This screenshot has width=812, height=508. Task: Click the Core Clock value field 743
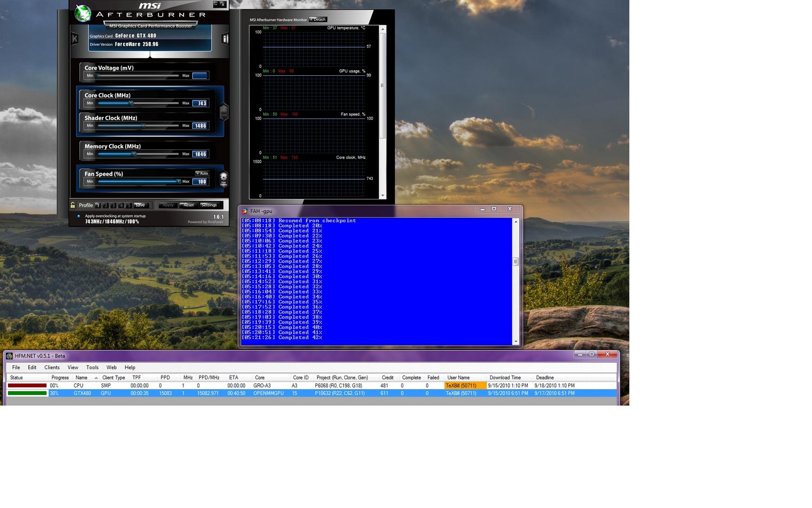coord(200,103)
